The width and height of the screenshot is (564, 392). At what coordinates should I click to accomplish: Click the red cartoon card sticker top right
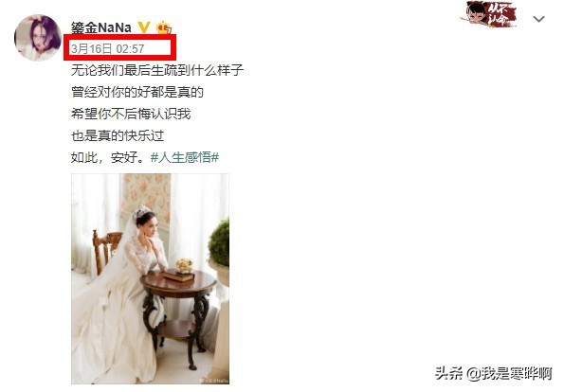(x=489, y=14)
